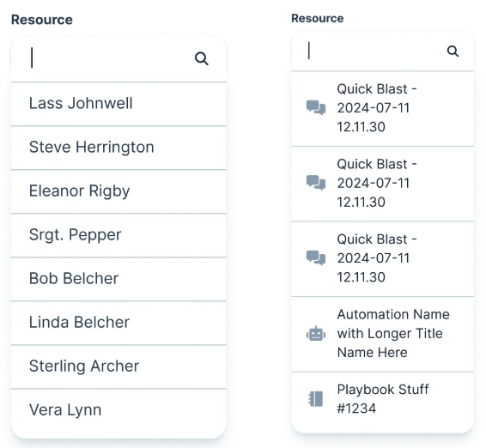Screen dimensions: 486x448
Task: Choose Bob Belcher from the list
Action: [x=118, y=279]
